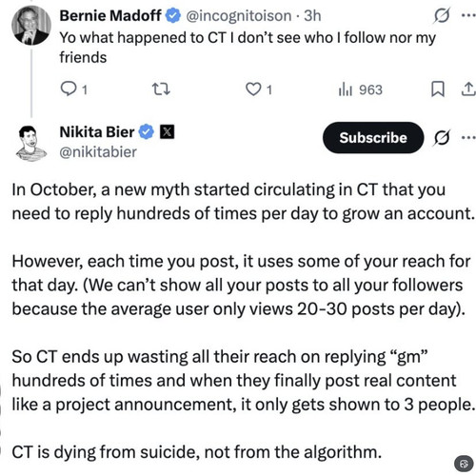Click the X affiliate badge icon

point(167,132)
